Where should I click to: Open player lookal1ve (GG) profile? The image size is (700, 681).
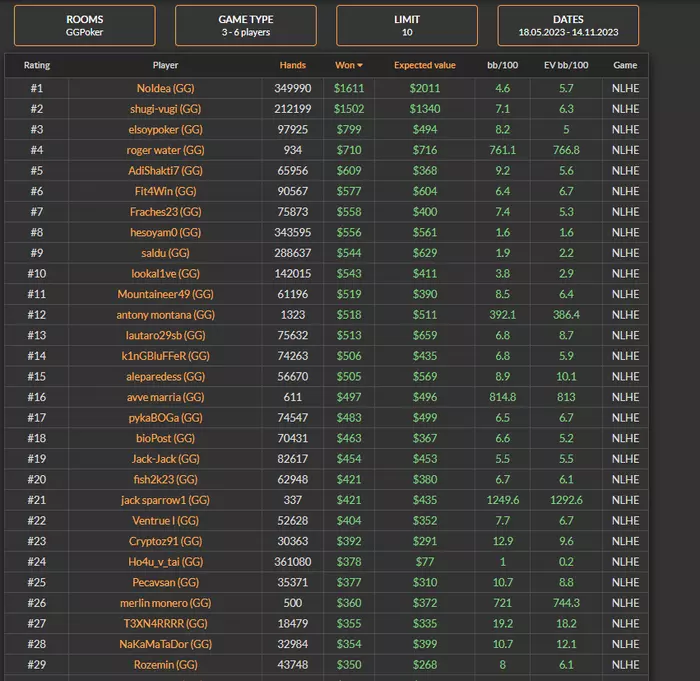coord(165,273)
